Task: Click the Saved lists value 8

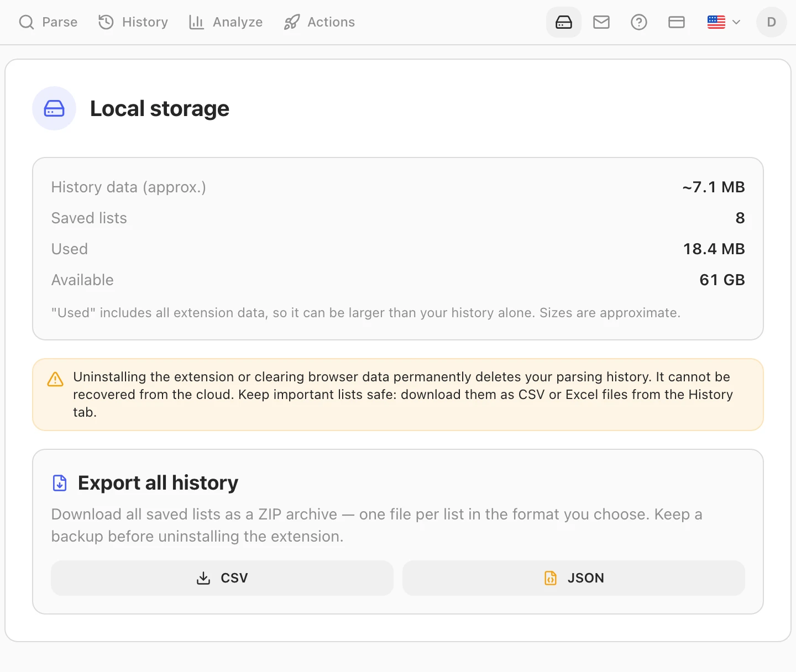Action: (x=740, y=218)
